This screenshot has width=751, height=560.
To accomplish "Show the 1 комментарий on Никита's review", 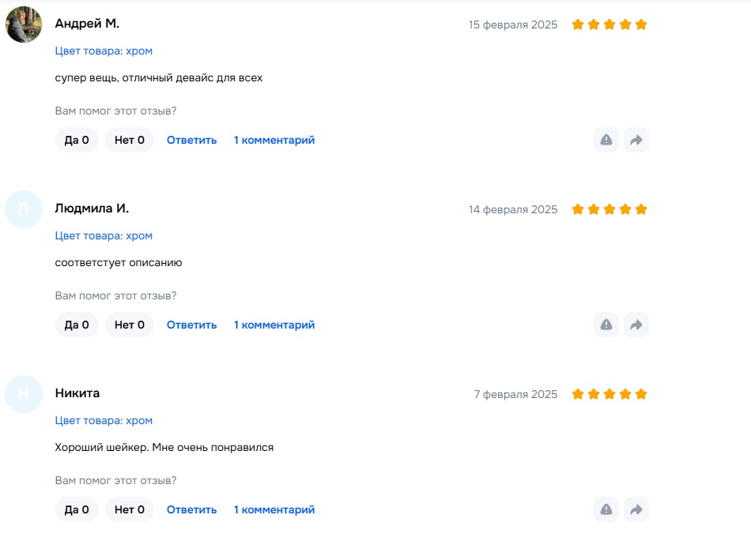I will pos(274,509).
